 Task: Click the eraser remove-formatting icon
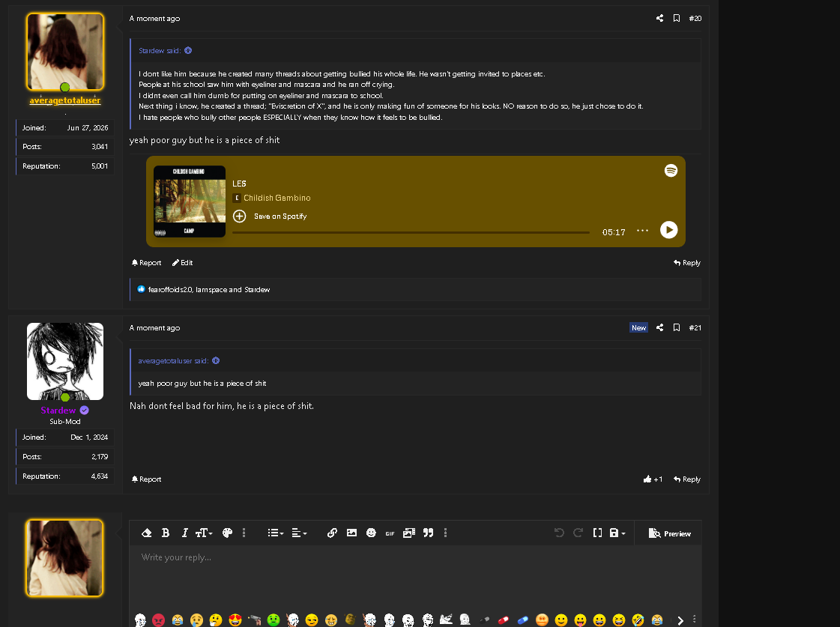(146, 533)
